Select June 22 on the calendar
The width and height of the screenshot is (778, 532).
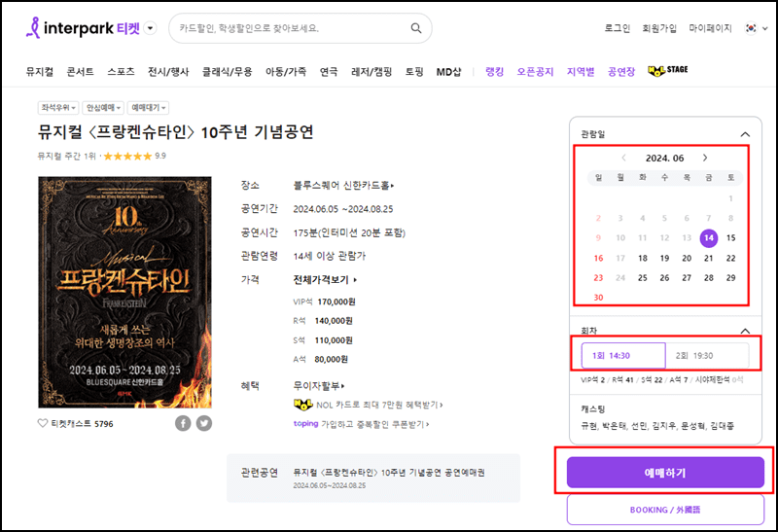[730, 258]
